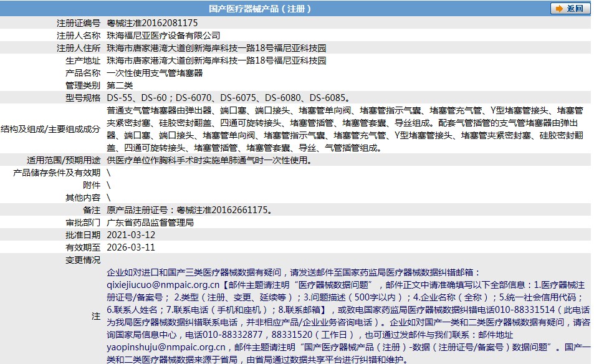Select company name 珠海福尼亚医疗设备有限公司

point(163,36)
